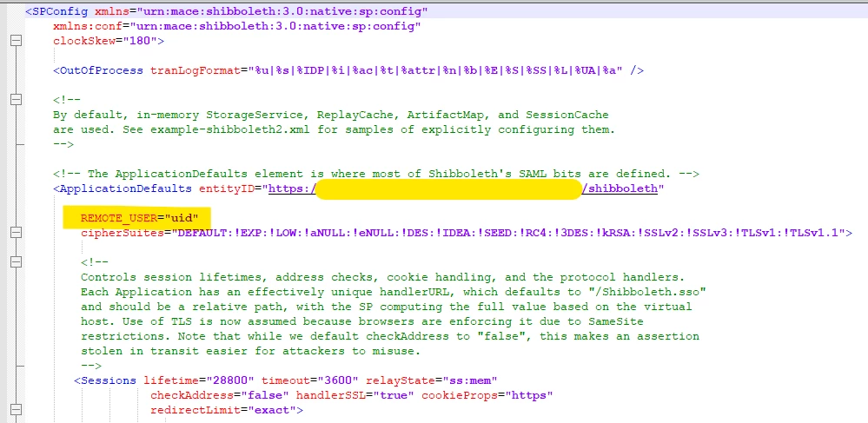Click the entityID attribute name
Image resolution: width=868 pixels, height=423 pixels.
tap(227, 188)
